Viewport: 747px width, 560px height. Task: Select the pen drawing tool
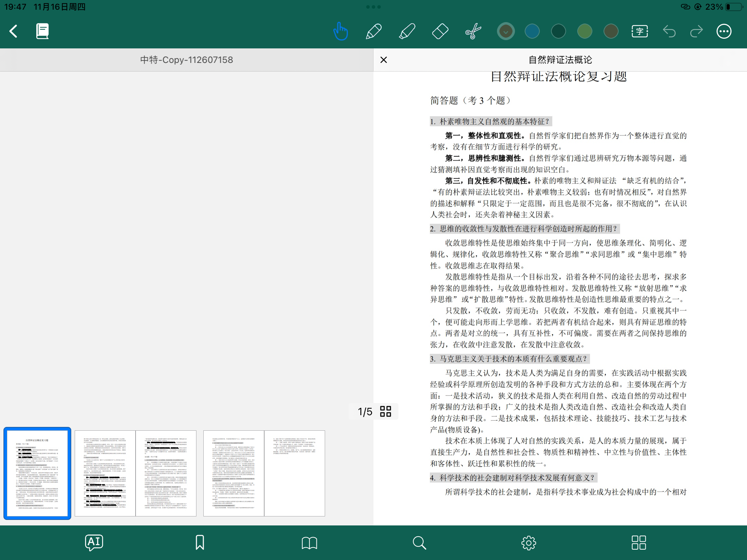point(373,31)
